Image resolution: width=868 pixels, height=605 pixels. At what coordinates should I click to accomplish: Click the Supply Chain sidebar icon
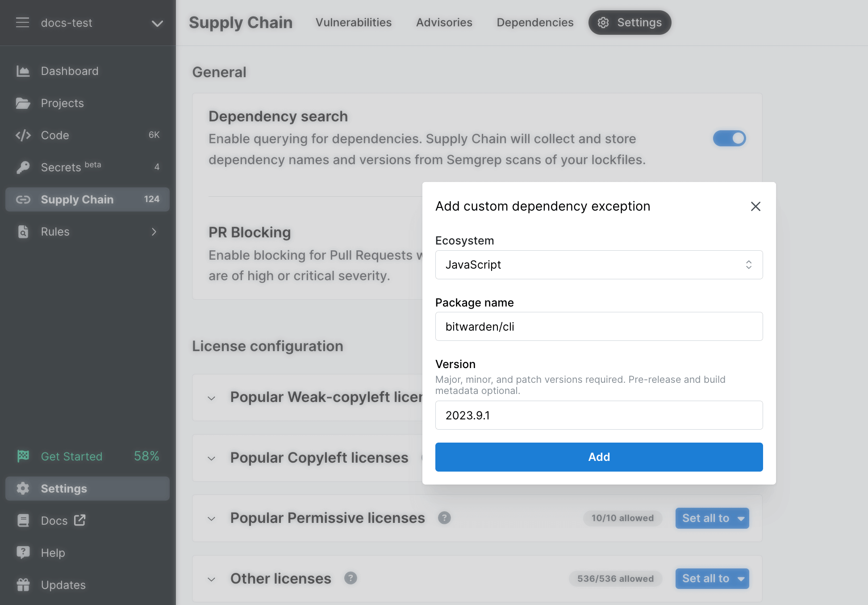click(23, 199)
